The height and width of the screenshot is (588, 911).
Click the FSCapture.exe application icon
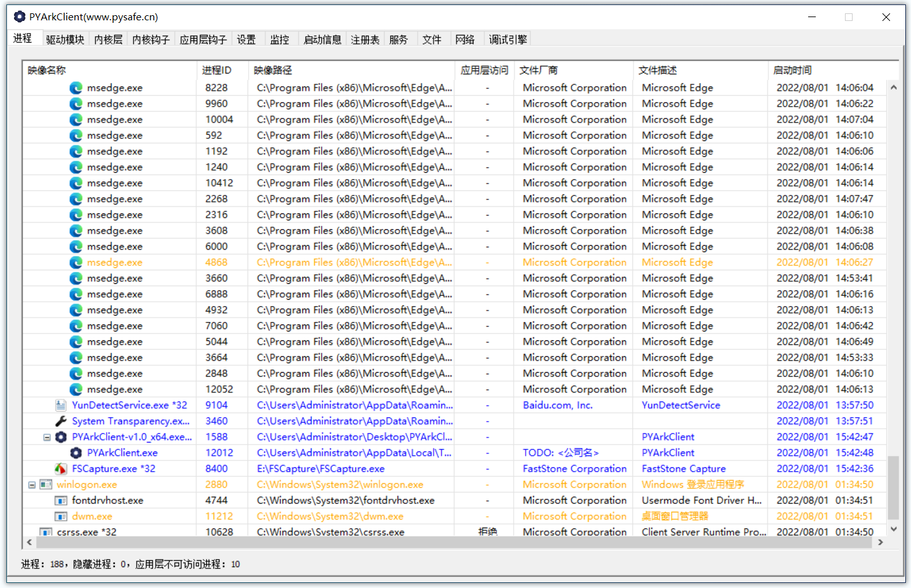(61, 469)
